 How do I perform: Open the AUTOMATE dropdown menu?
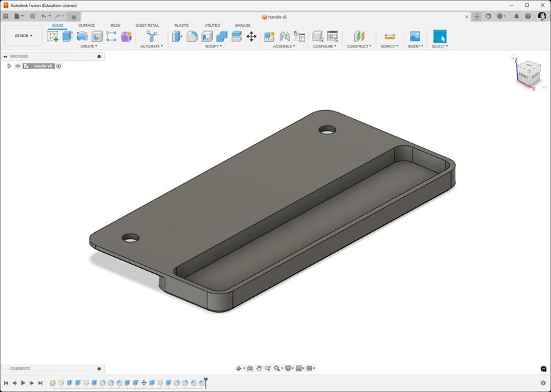tap(152, 46)
